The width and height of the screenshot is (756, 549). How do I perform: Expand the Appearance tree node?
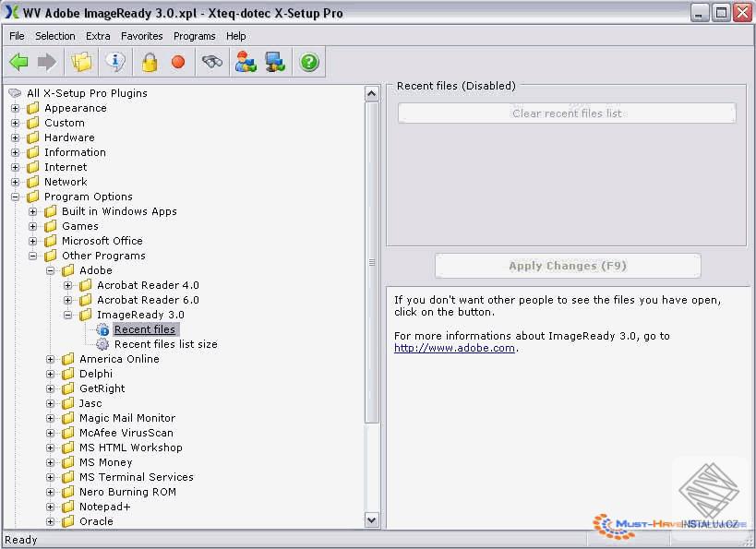tap(15, 109)
